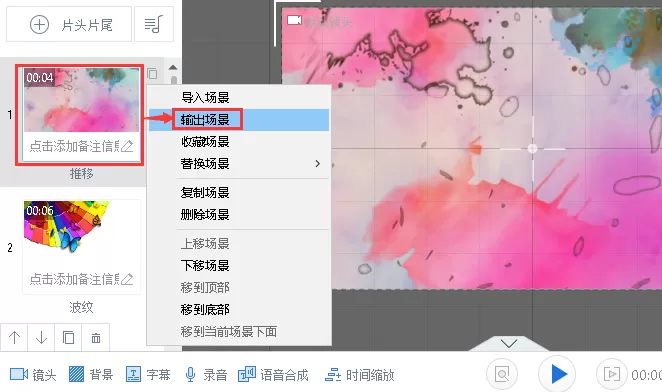This screenshot has height=392, width=662.
Task: Choose 收藏场景 from context menu
Action: click(239, 142)
